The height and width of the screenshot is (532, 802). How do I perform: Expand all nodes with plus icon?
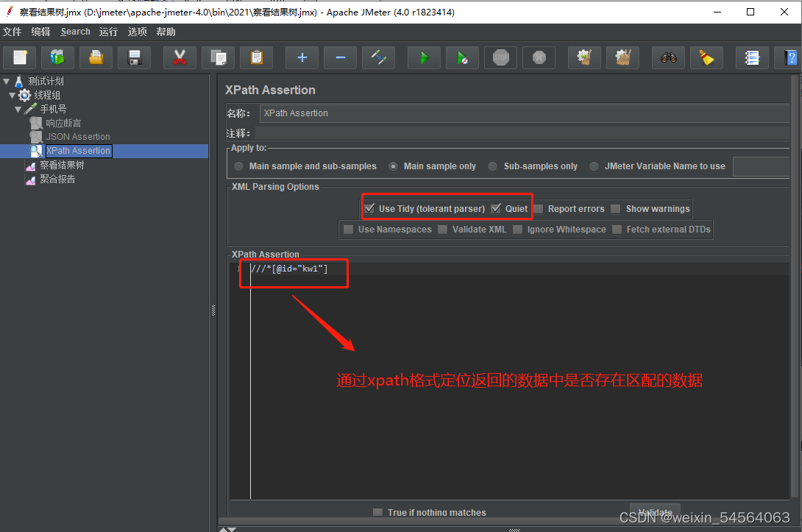(302, 57)
